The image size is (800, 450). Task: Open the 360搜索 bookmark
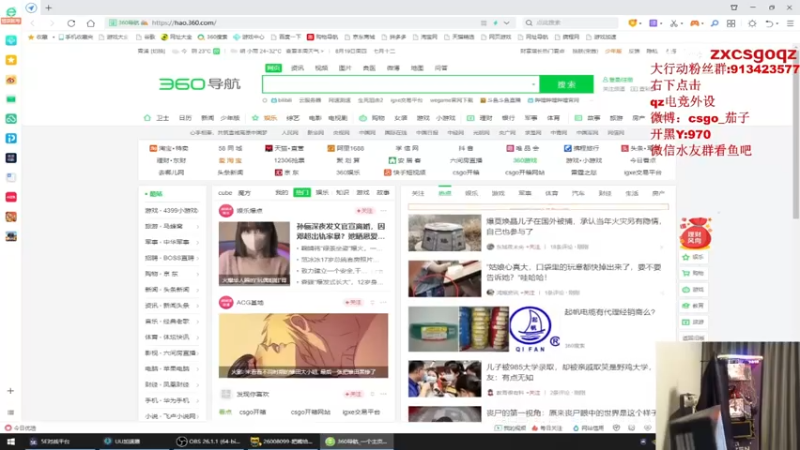click(x=212, y=37)
